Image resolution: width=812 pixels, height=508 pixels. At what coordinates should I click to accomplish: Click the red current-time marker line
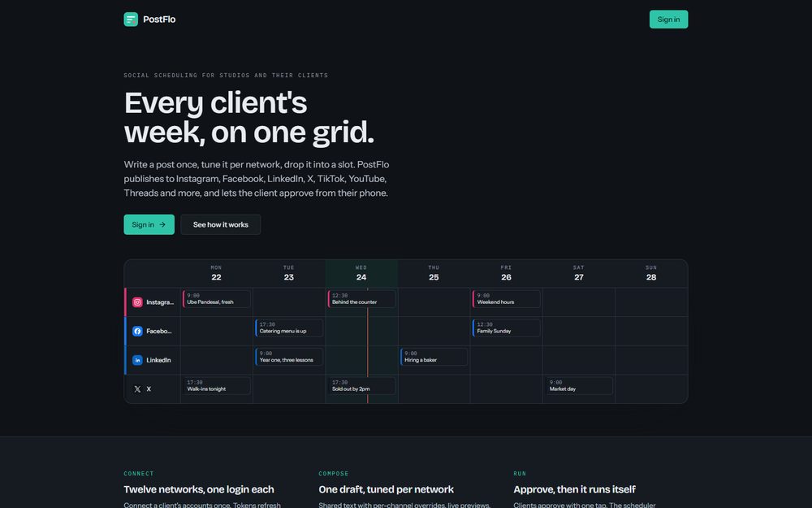[368, 345]
